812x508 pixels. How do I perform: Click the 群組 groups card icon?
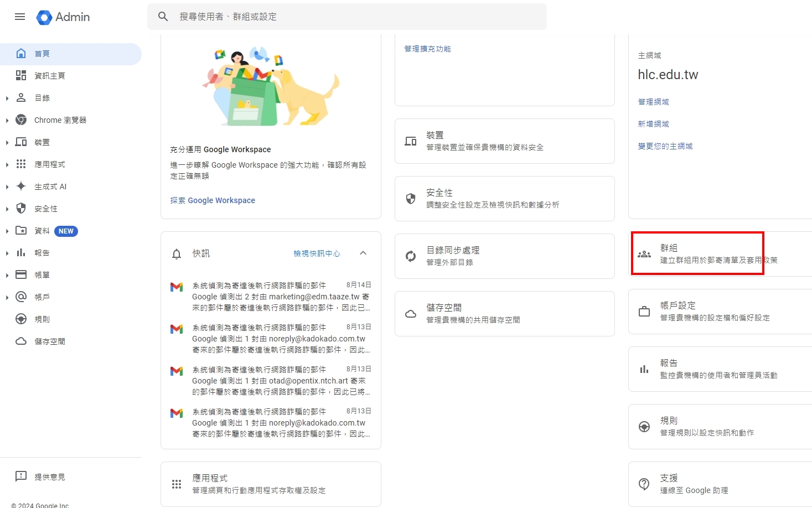coord(644,254)
